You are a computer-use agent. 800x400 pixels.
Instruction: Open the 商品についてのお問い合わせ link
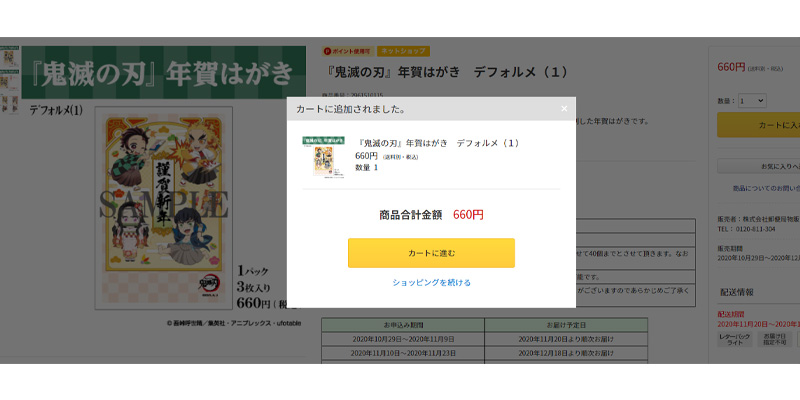[x=766, y=188]
